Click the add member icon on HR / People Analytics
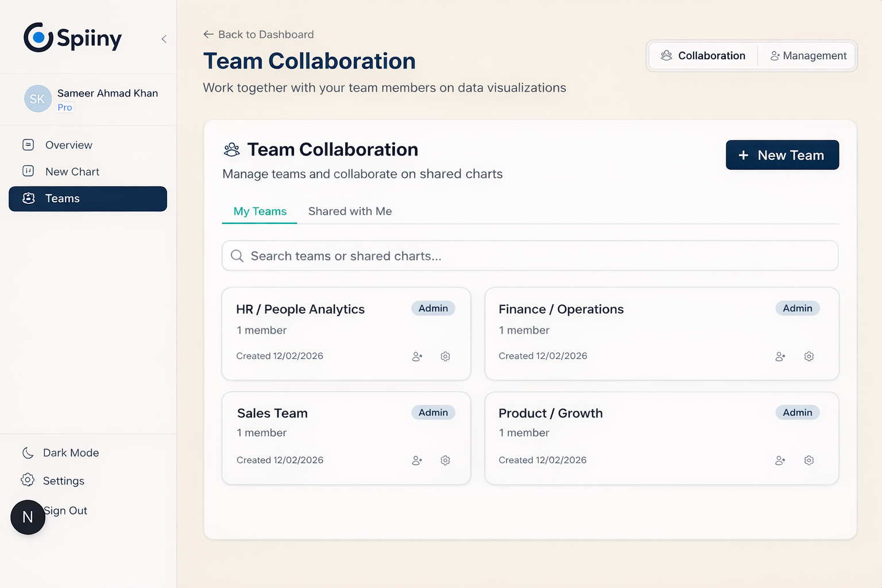Image resolution: width=882 pixels, height=588 pixels. point(417,356)
